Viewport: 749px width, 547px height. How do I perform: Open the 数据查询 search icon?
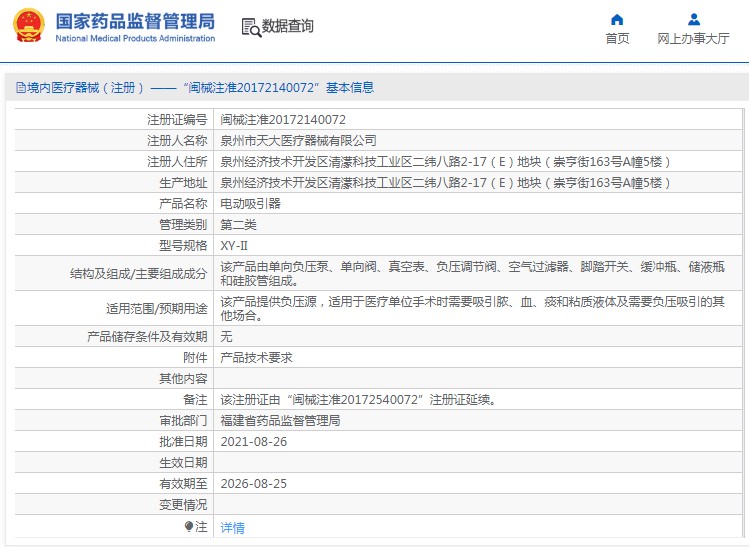251,27
